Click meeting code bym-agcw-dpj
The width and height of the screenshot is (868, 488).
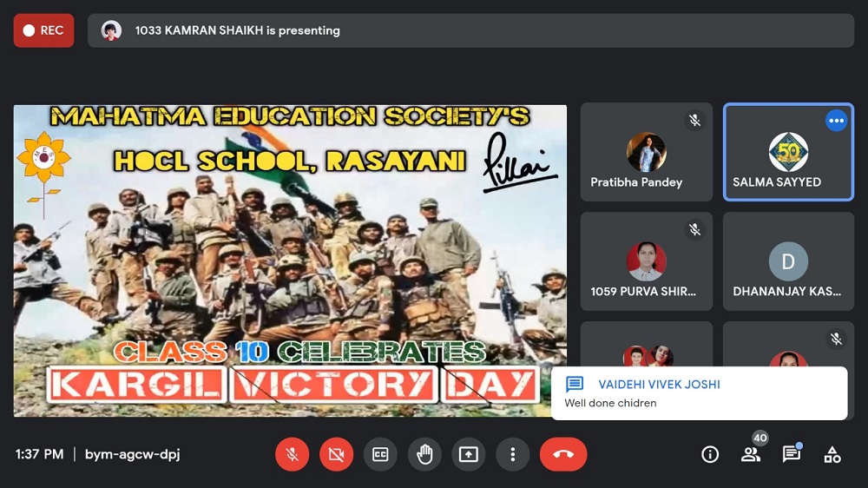click(x=133, y=454)
